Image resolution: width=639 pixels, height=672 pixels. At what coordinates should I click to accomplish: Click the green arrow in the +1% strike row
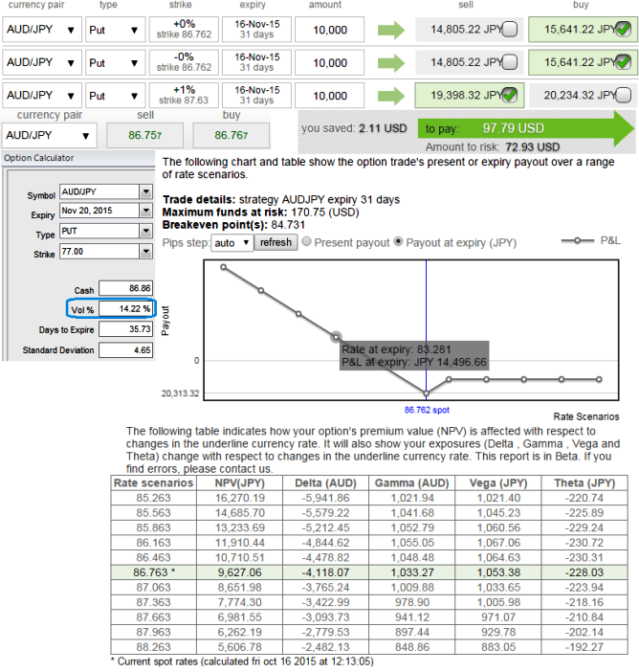click(390, 96)
